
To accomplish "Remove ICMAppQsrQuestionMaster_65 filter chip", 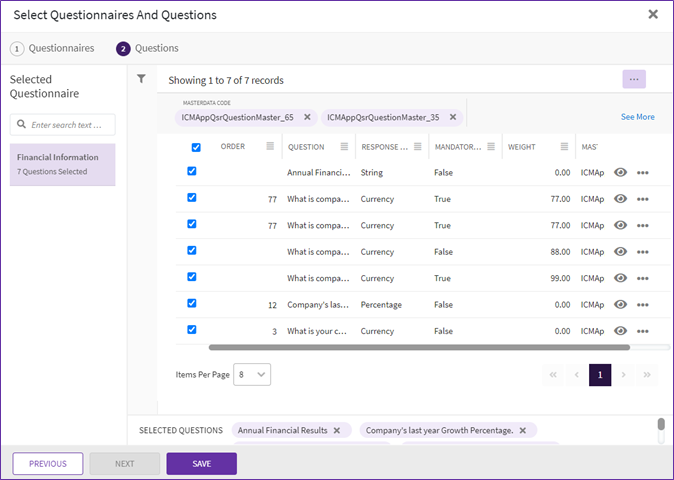I will coord(307,117).
